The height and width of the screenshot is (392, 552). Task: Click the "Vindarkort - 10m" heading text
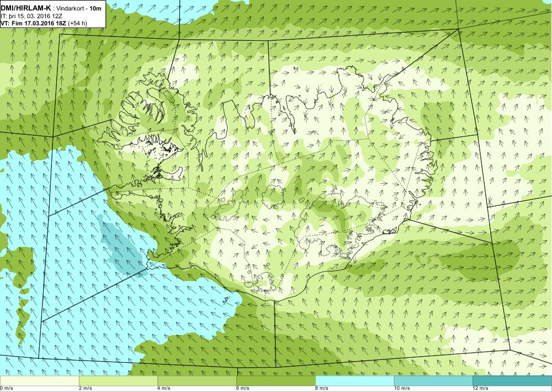click(x=79, y=8)
